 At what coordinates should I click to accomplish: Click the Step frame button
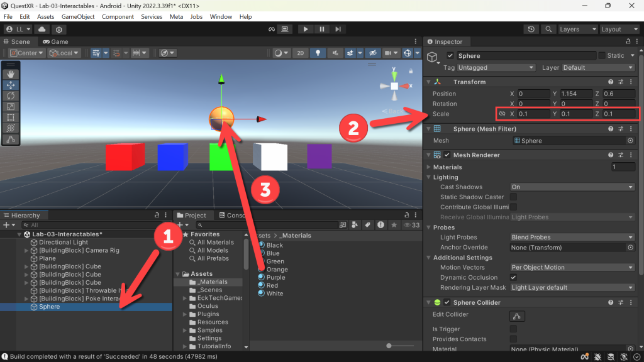(x=338, y=29)
